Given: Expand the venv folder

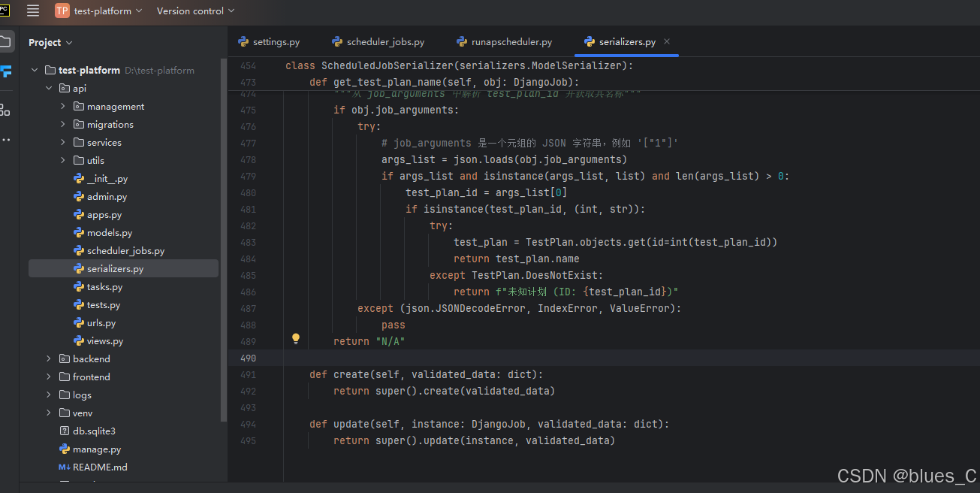Looking at the screenshot, I should tap(49, 413).
